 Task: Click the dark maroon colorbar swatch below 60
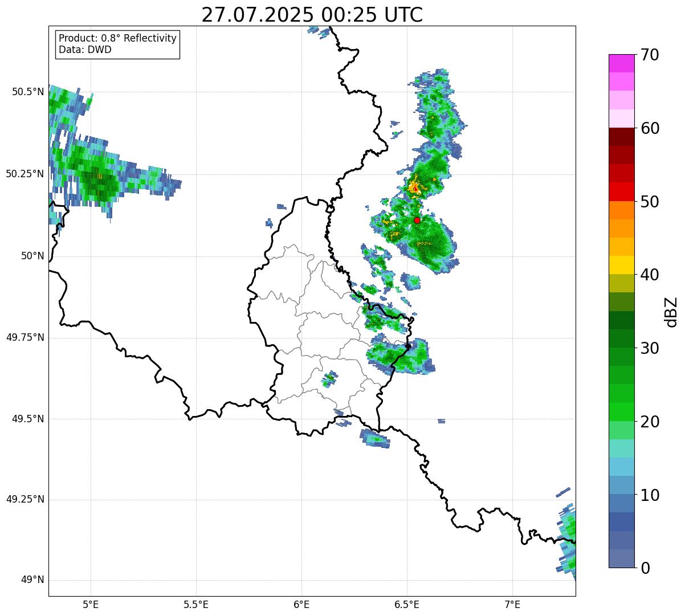621,137
